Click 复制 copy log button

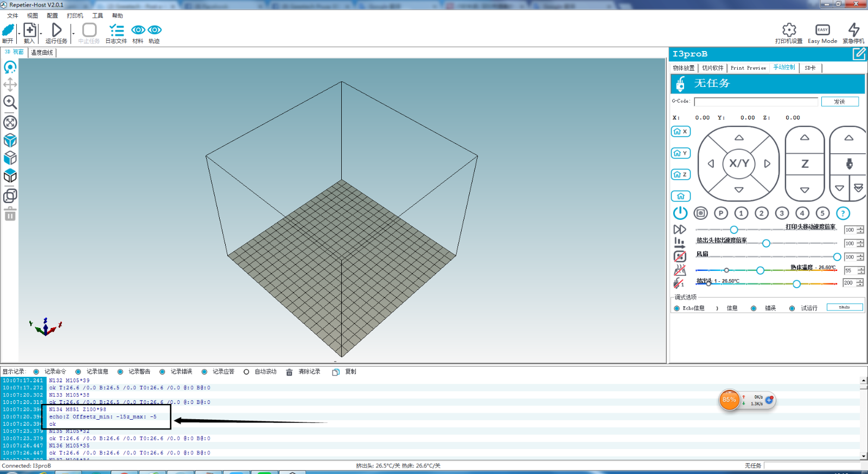tap(344, 372)
